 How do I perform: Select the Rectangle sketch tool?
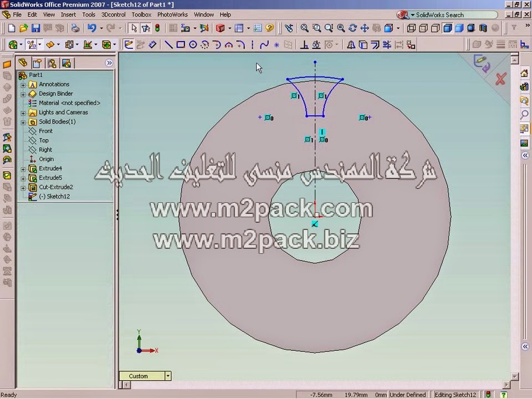pyautogui.click(x=181, y=45)
